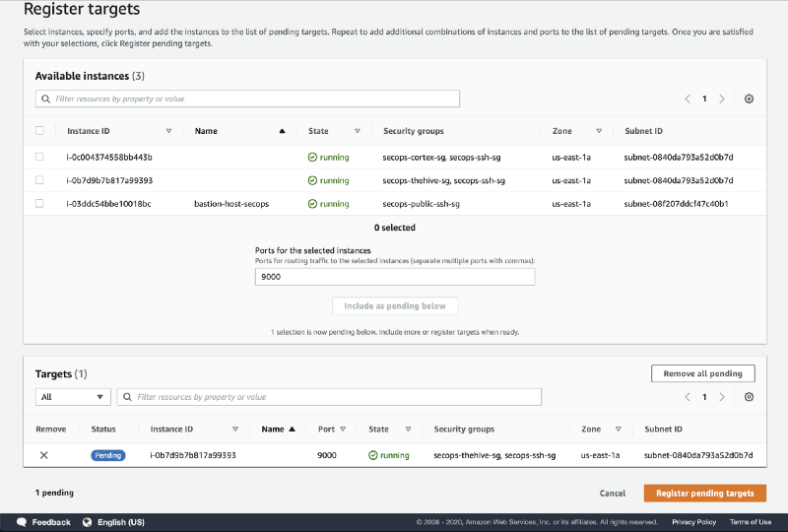Sort Available instances by Name column arrow

click(283, 131)
